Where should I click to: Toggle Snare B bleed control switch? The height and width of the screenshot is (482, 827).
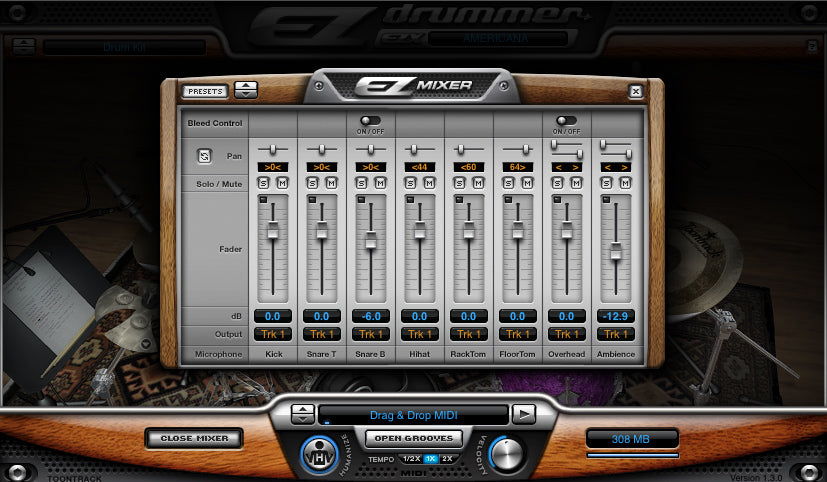coord(370,121)
